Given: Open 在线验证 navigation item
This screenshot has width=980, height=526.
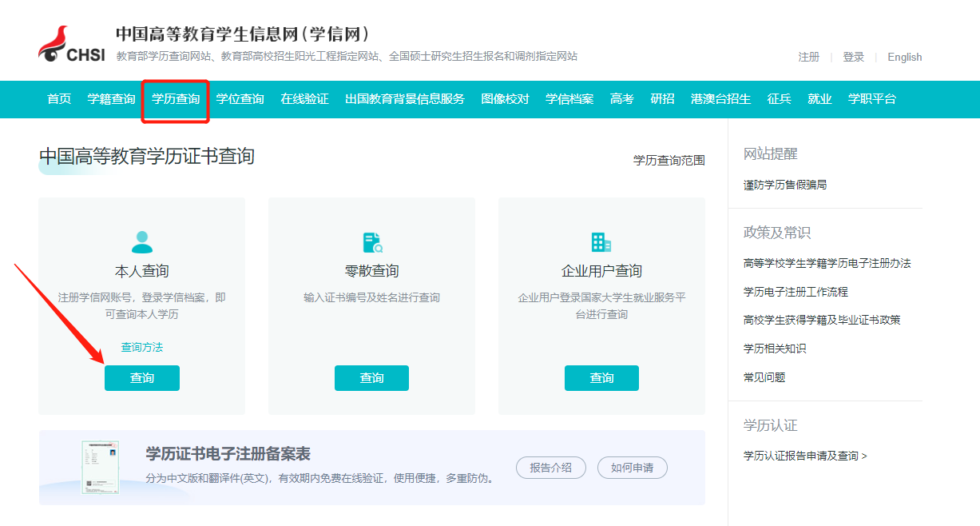Looking at the screenshot, I should pos(304,99).
